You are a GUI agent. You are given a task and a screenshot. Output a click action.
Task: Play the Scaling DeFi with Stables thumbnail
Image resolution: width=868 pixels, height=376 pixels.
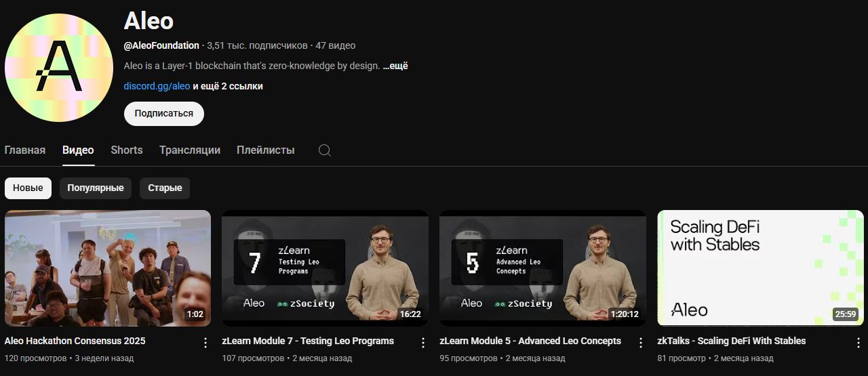click(x=761, y=268)
